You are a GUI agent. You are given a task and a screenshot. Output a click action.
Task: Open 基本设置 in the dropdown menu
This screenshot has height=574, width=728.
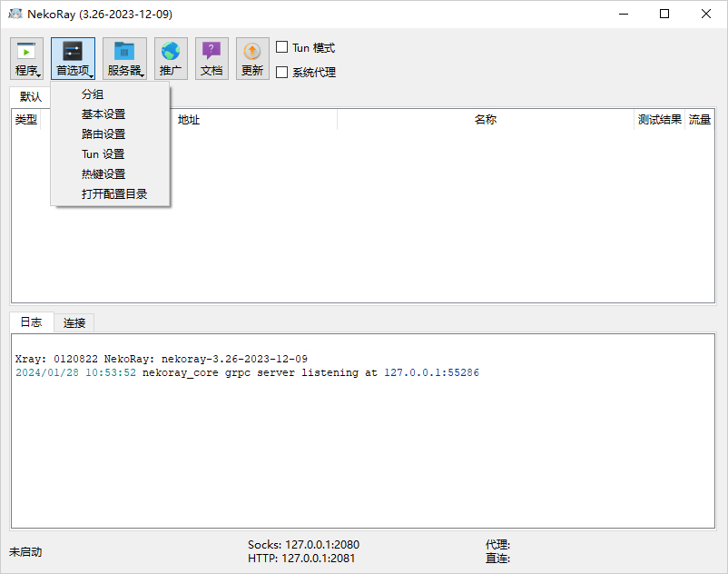pyautogui.click(x=103, y=114)
